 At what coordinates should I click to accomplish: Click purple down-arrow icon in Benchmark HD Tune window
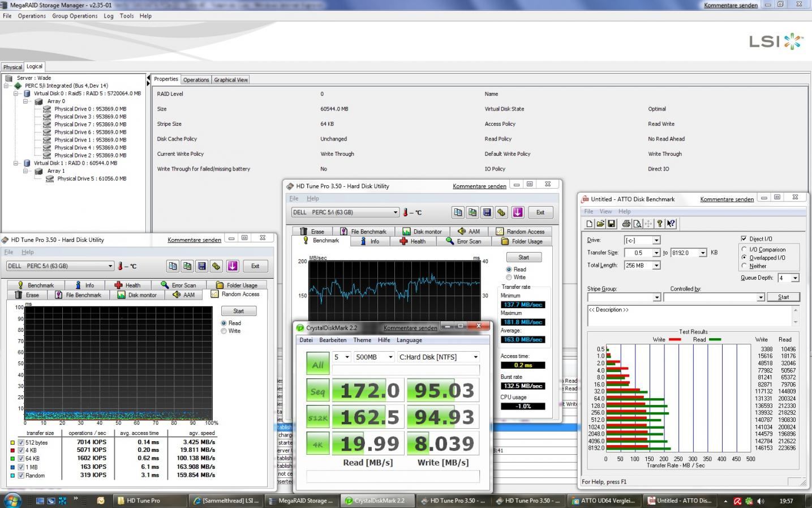point(518,212)
